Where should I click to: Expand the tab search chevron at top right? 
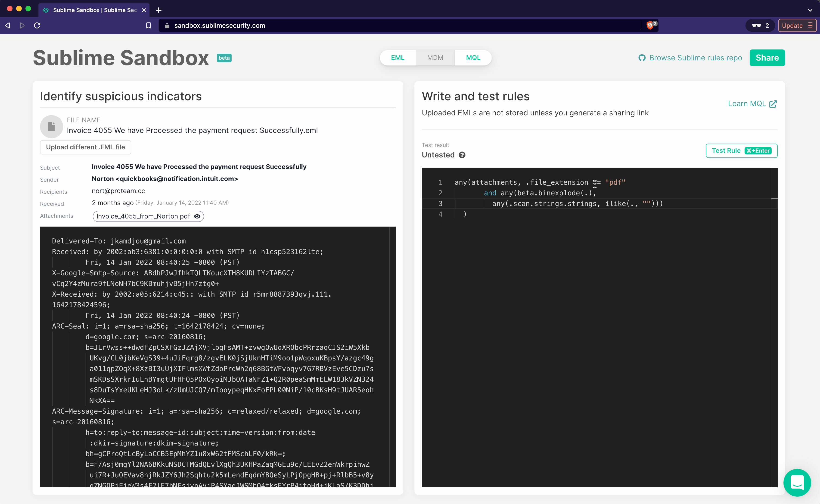click(x=810, y=10)
